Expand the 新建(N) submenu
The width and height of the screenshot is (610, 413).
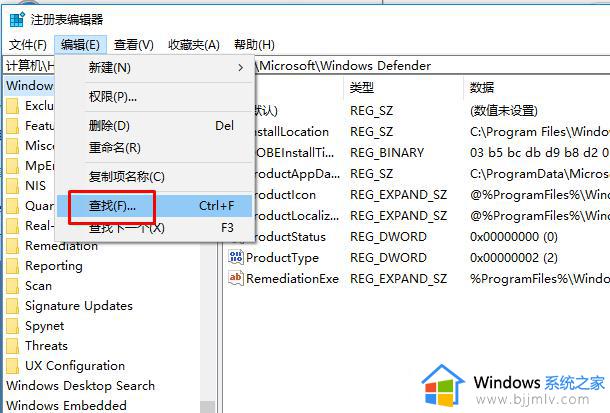[156, 68]
